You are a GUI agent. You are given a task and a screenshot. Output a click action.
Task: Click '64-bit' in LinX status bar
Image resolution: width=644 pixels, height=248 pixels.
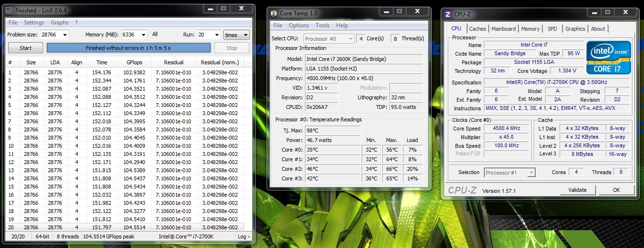tap(42, 236)
